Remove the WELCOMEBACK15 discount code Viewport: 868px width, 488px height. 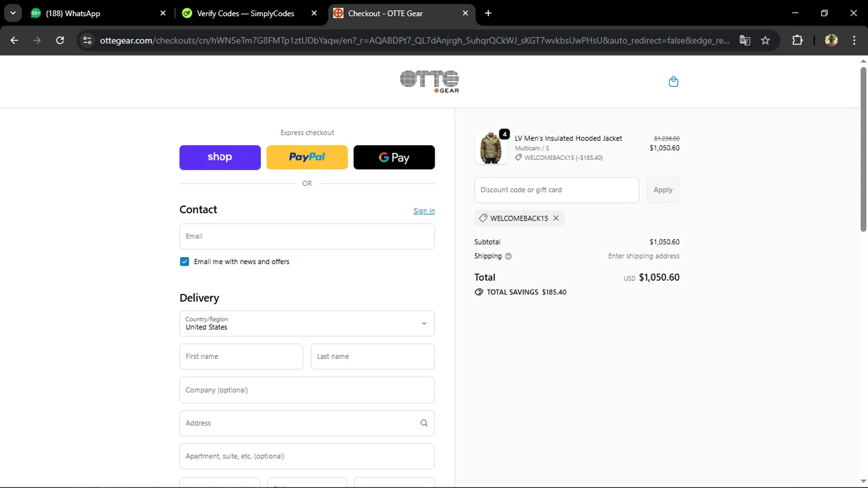(556, 218)
